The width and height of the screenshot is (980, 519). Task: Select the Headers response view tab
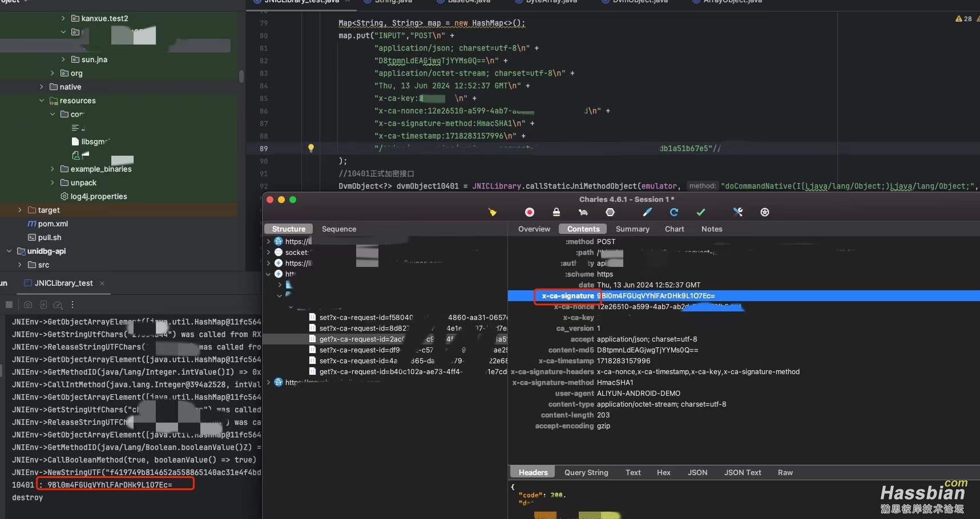(533, 472)
